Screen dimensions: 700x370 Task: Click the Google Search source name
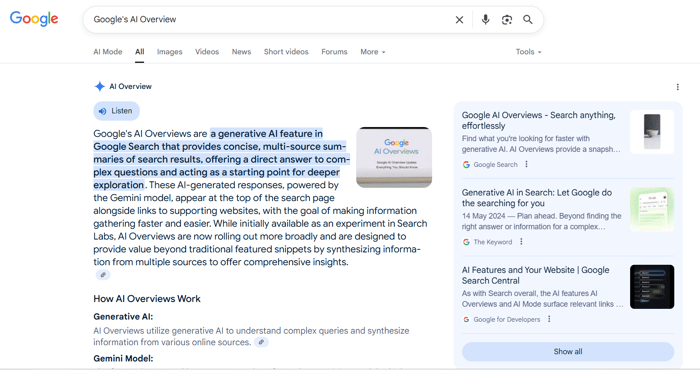496,165
